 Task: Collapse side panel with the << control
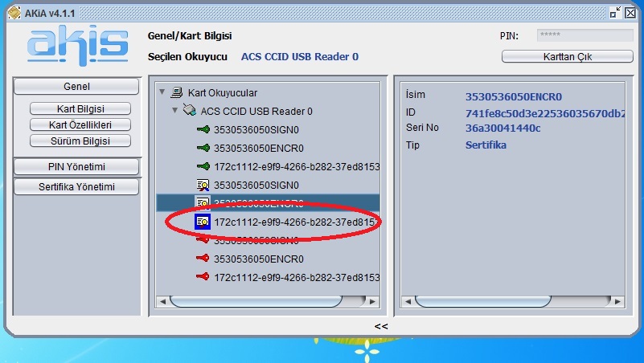tap(381, 326)
